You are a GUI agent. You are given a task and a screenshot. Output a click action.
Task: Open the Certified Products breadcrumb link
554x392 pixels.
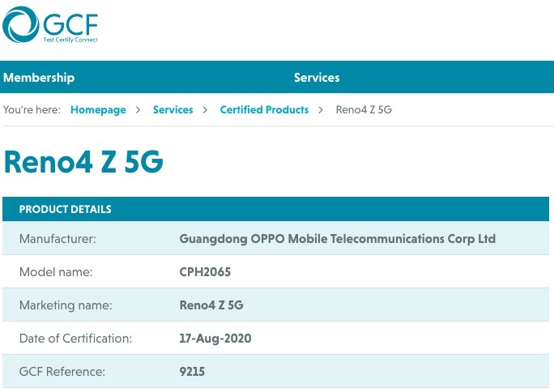264,110
